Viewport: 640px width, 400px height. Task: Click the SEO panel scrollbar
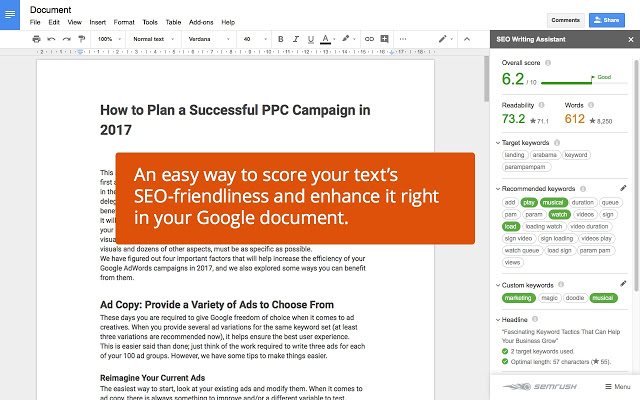pos(636,176)
